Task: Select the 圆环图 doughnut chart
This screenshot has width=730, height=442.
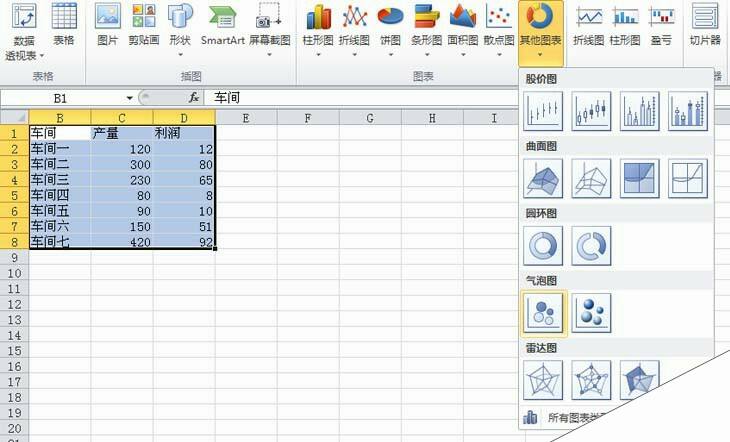Action: [543, 246]
